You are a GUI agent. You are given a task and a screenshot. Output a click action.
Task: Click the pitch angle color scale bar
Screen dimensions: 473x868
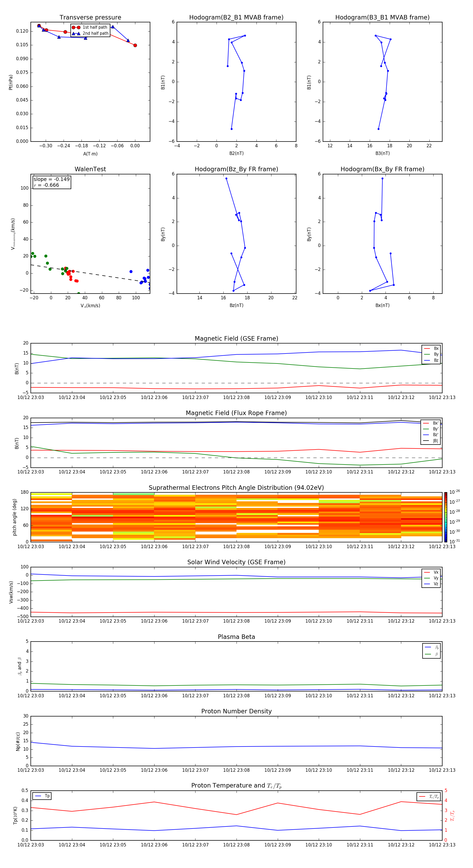click(446, 517)
